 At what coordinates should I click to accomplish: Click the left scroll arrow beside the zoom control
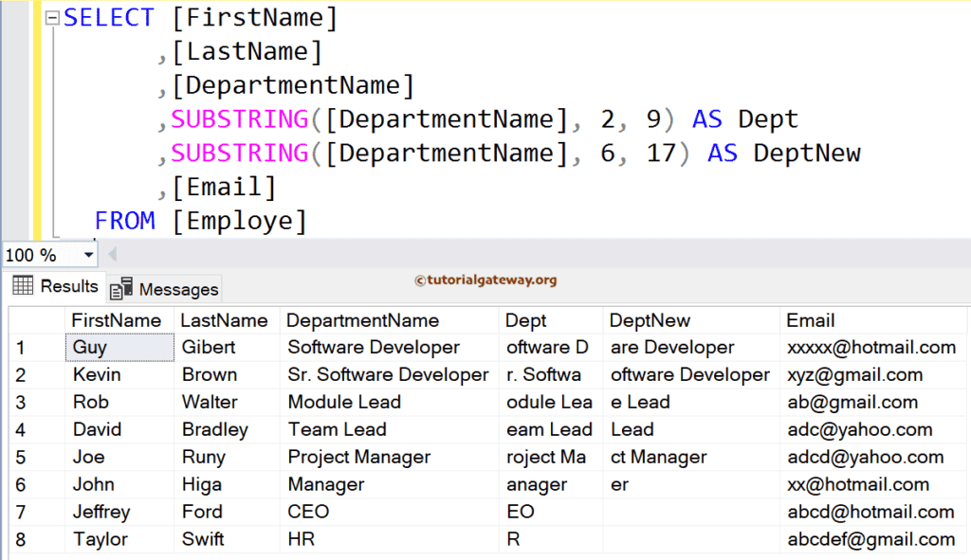[110, 254]
